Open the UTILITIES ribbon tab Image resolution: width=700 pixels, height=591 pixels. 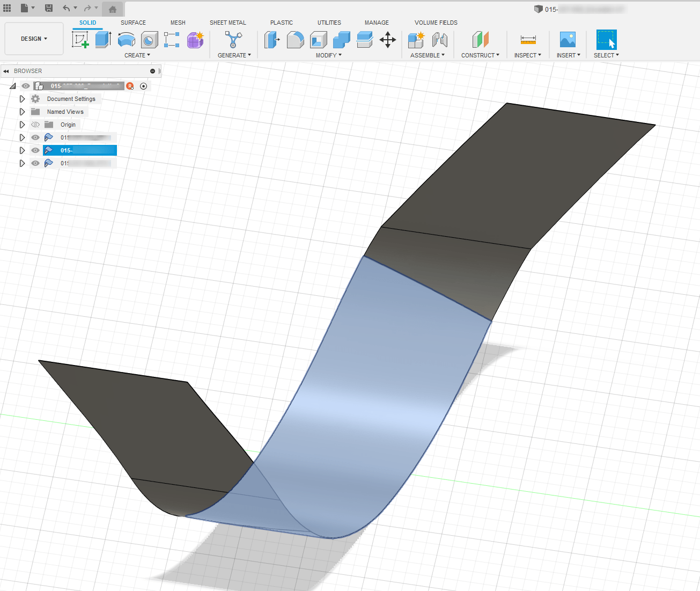(329, 23)
